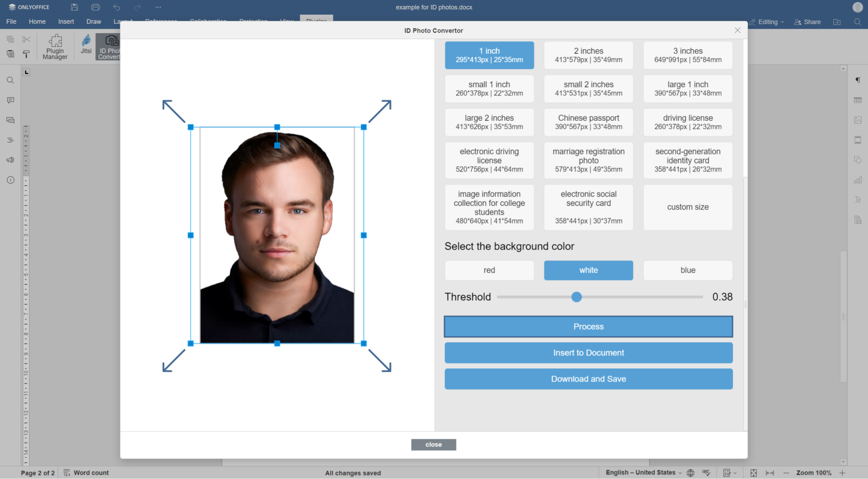868x479 pixels.
Task: Open the zoom level options
Action: pos(813,472)
